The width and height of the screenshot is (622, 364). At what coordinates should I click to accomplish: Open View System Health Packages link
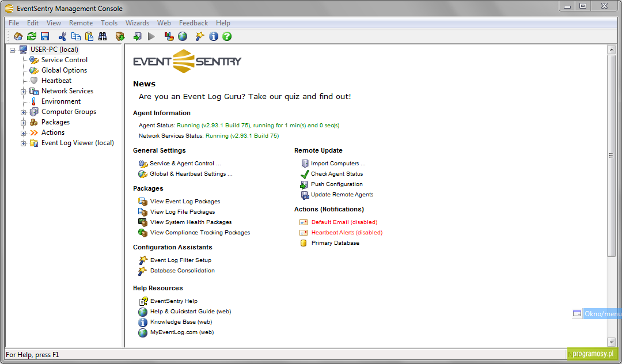click(191, 222)
